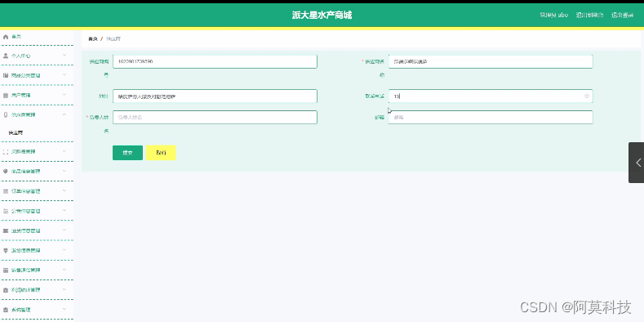644x322 pixels.
Task: Click the clipboard icon beside 用户管理
Action: tap(6, 95)
